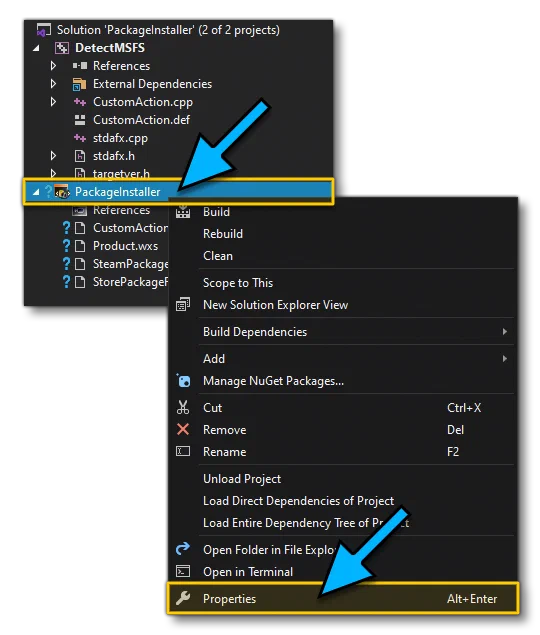Click the CustomAction.cpp file icon

click(x=80, y=102)
